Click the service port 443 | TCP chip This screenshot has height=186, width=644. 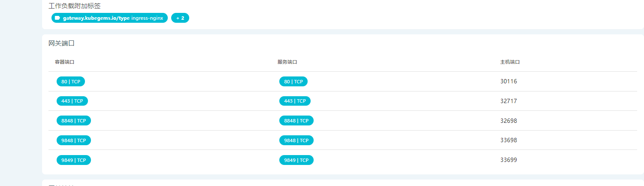(295, 101)
